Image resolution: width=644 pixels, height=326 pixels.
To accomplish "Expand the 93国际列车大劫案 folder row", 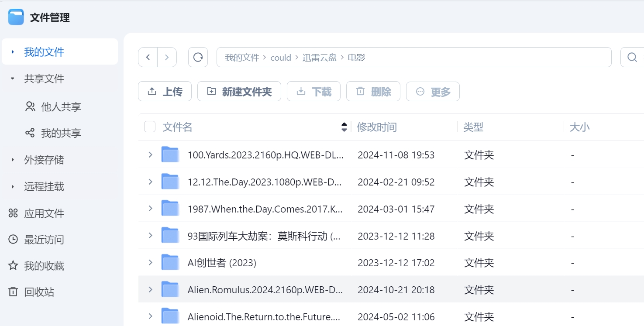I will (150, 236).
